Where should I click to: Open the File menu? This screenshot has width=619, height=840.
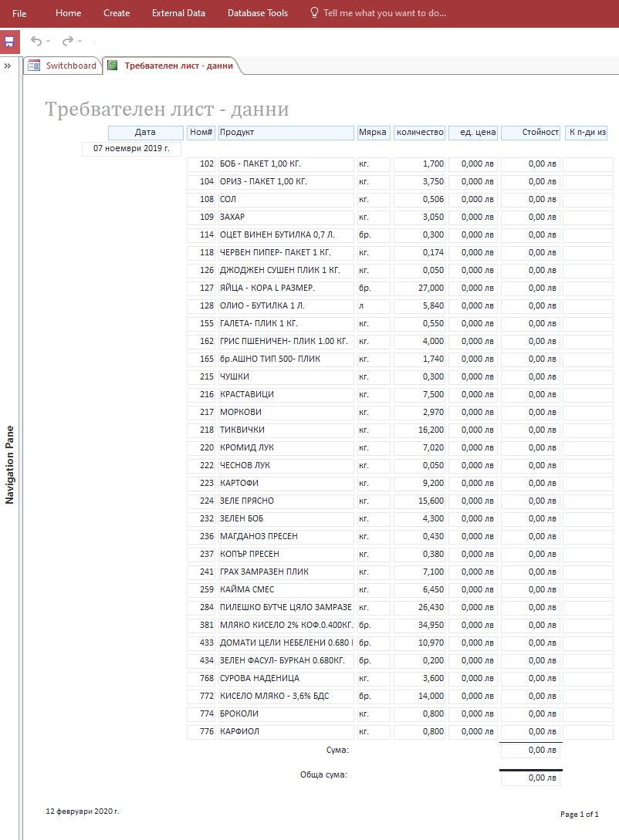tap(19, 13)
